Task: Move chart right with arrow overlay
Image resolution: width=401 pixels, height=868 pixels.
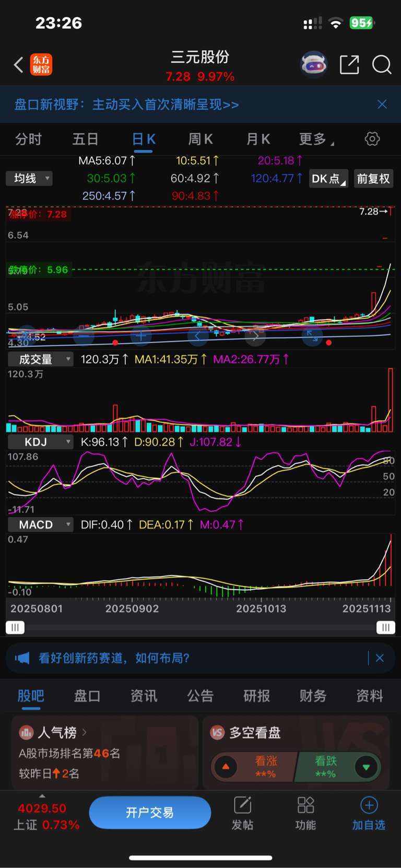Action: (255, 336)
